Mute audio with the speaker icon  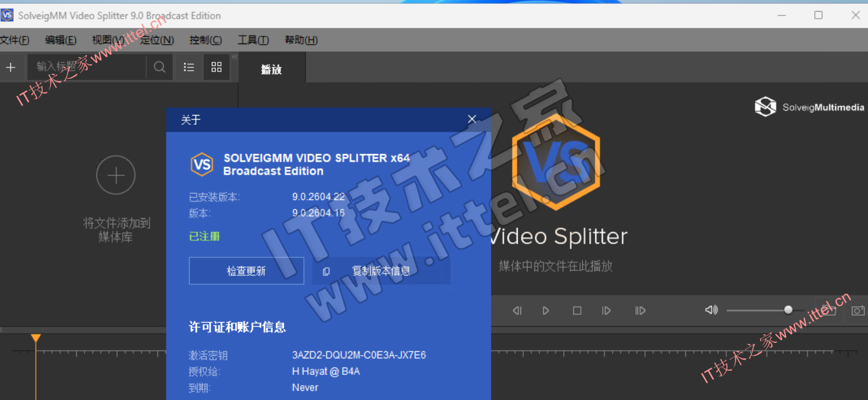(x=711, y=310)
